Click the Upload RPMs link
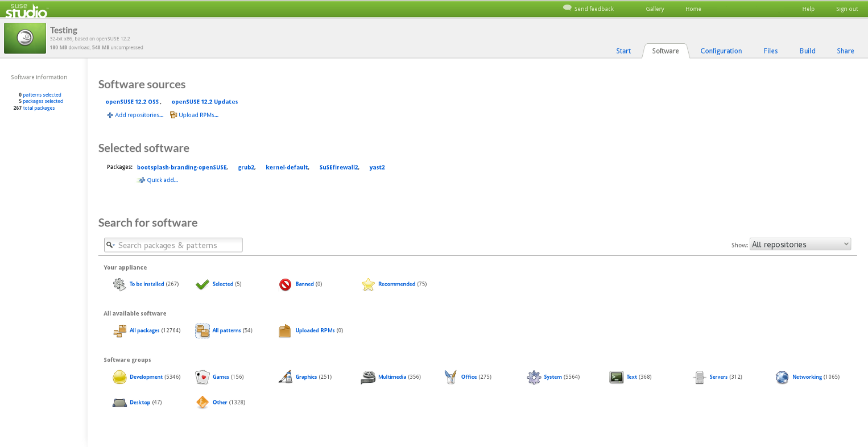The image size is (868, 447). (199, 115)
